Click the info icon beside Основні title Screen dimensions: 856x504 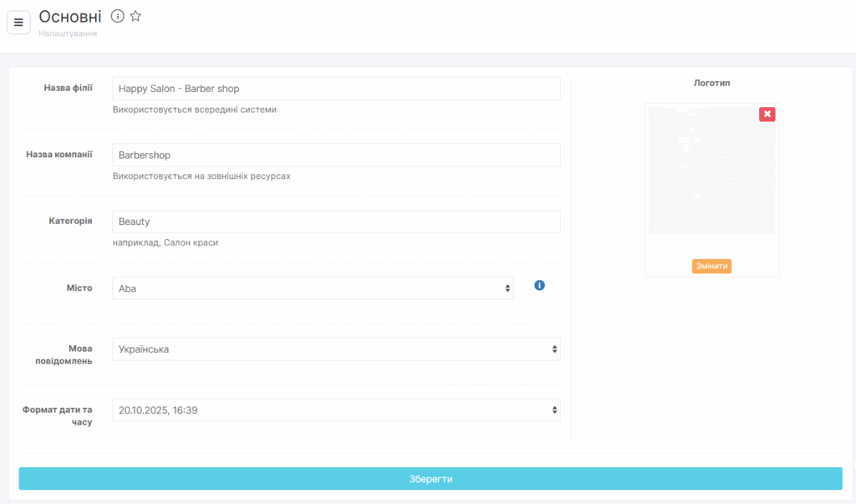[118, 16]
